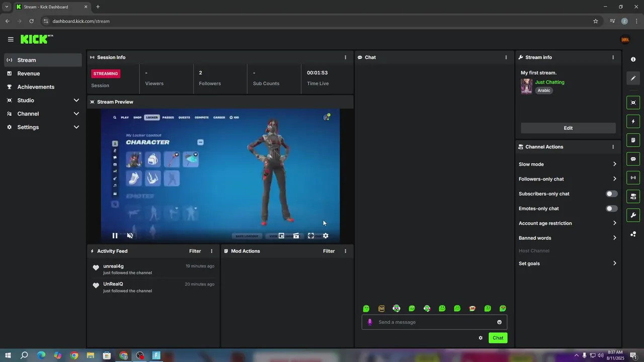
Task: Expand Slow mode settings
Action: pyautogui.click(x=568, y=164)
